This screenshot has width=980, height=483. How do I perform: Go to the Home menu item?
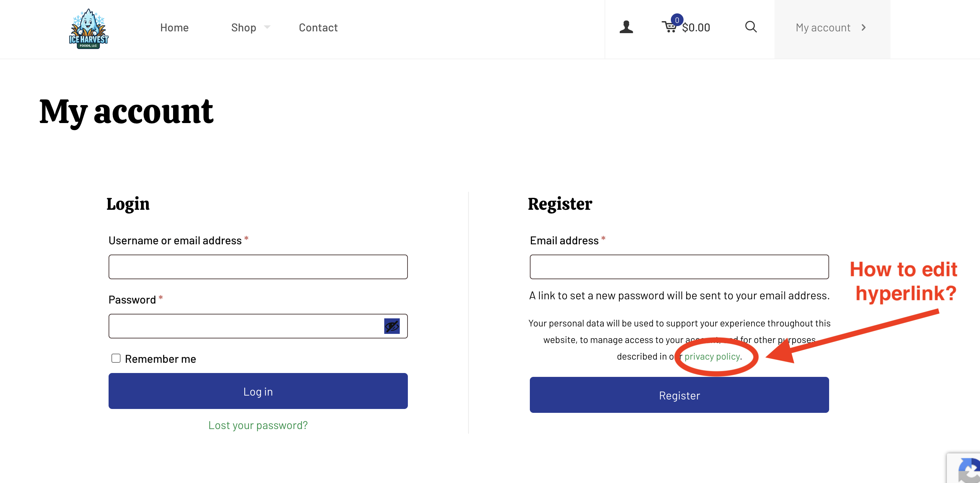pyautogui.click(x=174, y=27)
